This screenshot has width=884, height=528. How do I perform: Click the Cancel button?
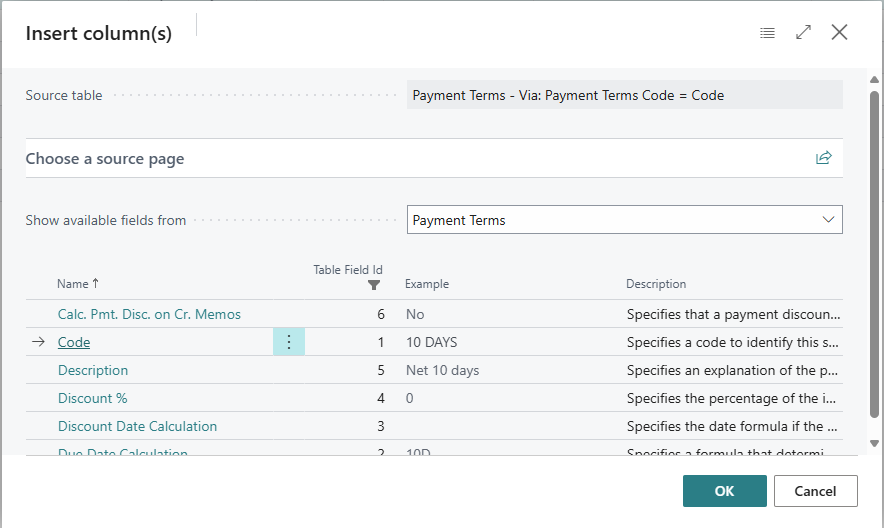tap(815, 491)
